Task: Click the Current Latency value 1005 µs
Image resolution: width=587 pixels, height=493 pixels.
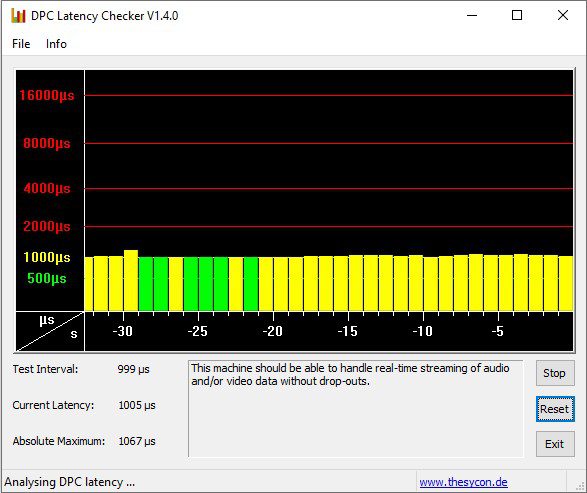Action: coord(137,405)
